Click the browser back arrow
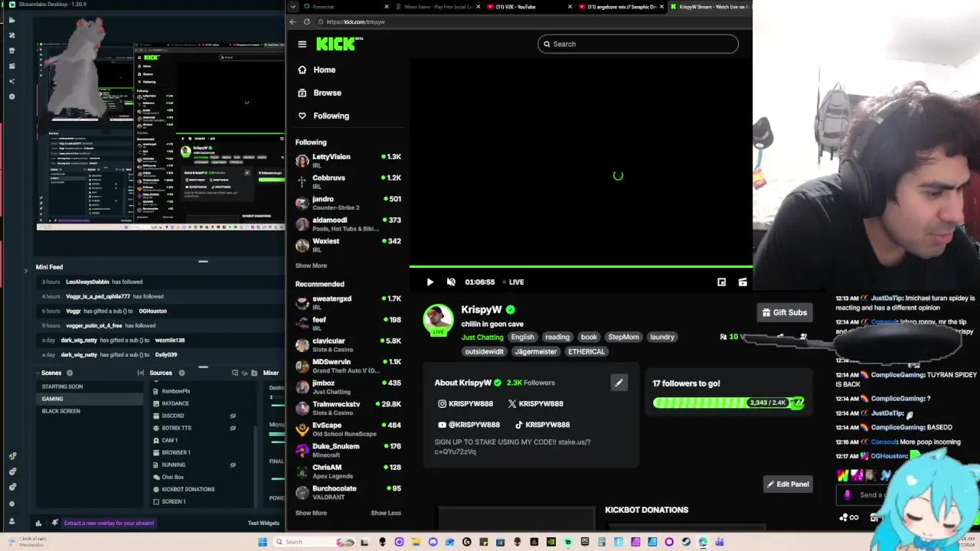The image size is (980, 551). (x=292, y=21)
